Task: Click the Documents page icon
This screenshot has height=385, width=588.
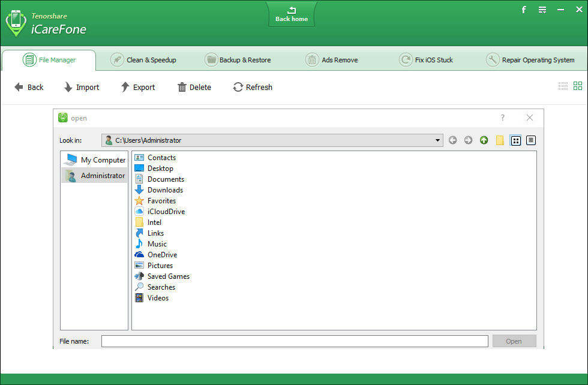Action: (x=139, y=179)
